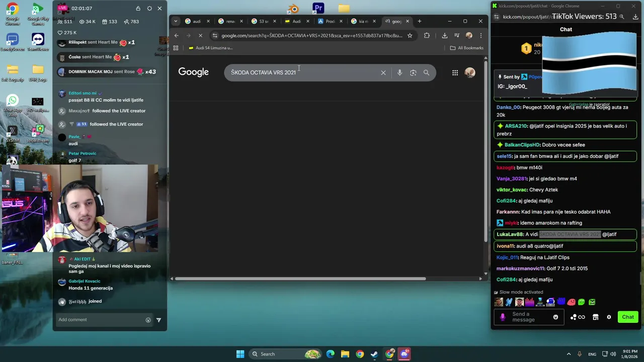This screenshot has height=362, width=644.
Task: Open Windows Start menu
Action: [x=240, y=354]
